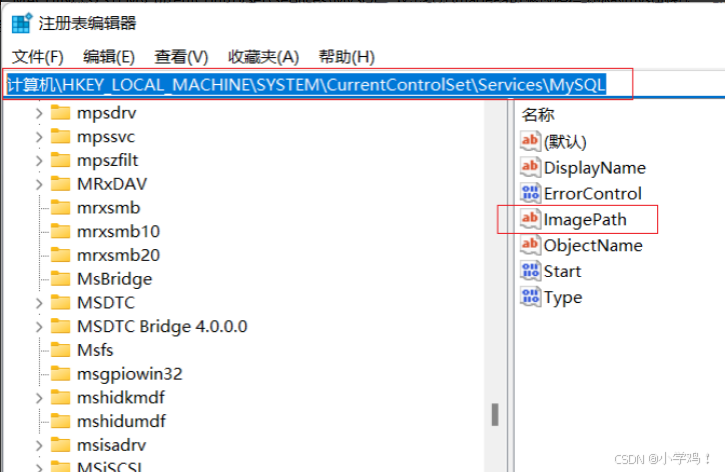Click the mrxsmb20 folder icon
Viewport: 725px width, 472px height.
tap(60, 254)
